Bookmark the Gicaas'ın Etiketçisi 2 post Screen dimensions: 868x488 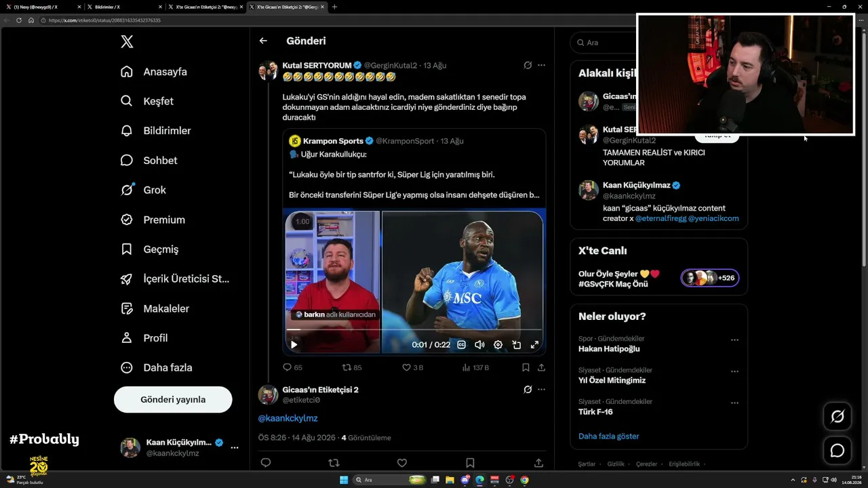(x=470, y=463)
